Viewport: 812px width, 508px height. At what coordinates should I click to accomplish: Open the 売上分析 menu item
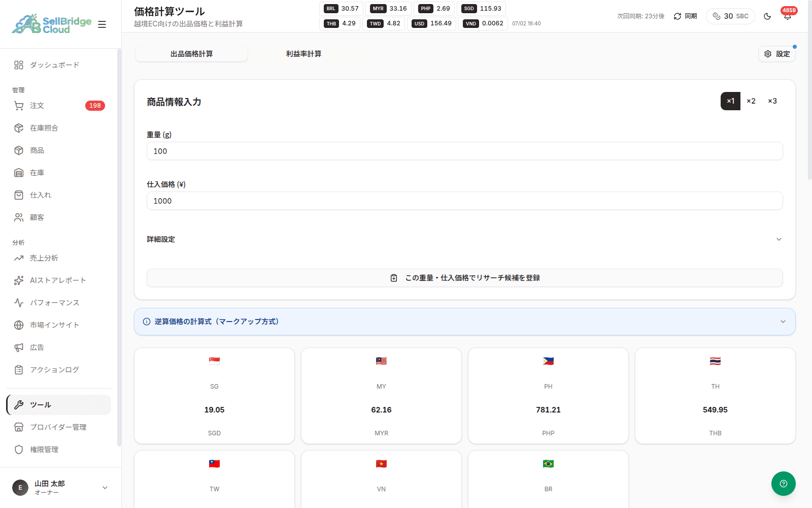point(59,258)
